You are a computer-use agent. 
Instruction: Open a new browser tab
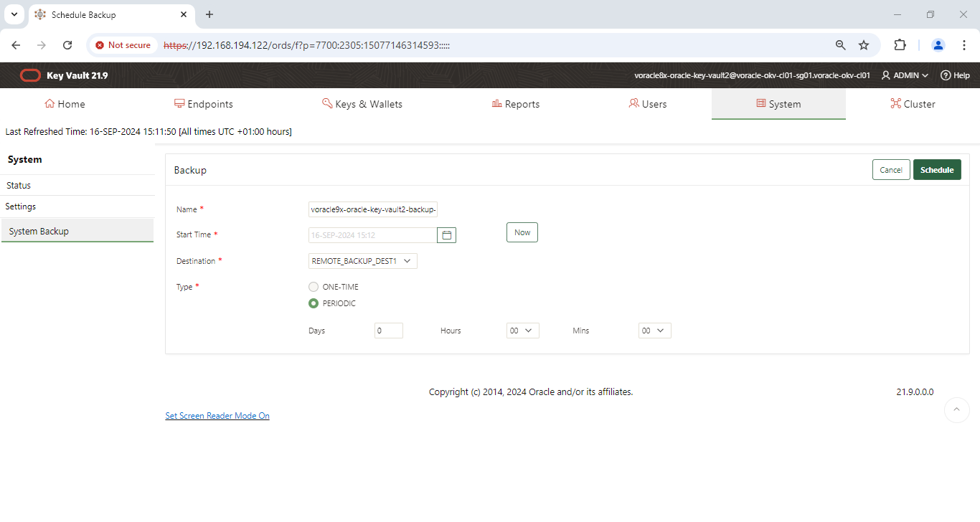point(209,14)
